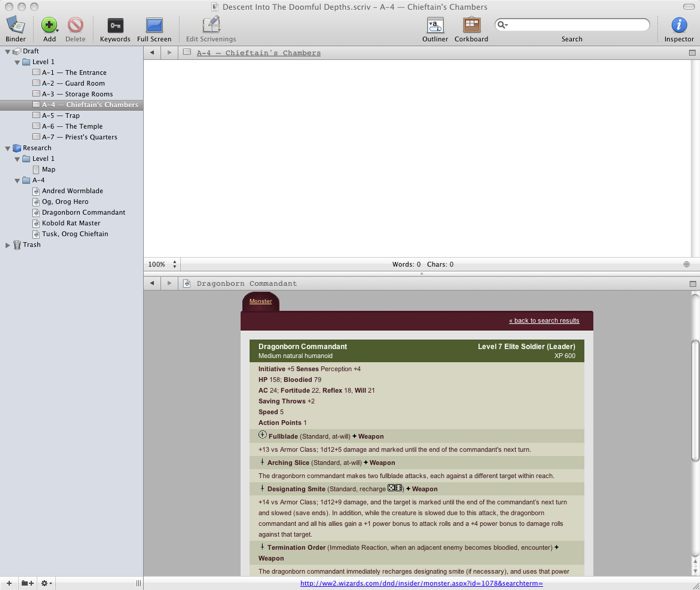Toggle split button in bottom editor header
The image size is (700, 590).
tap(692, 284)
